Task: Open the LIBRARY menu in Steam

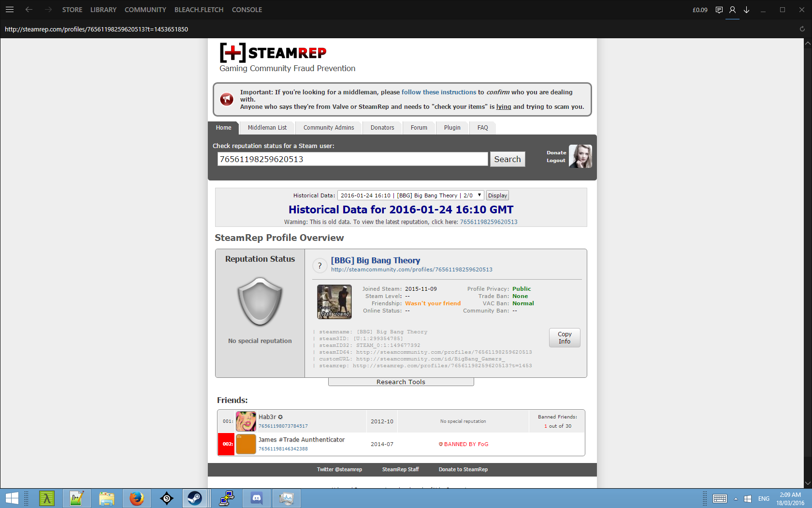Action: coord(103,10)
